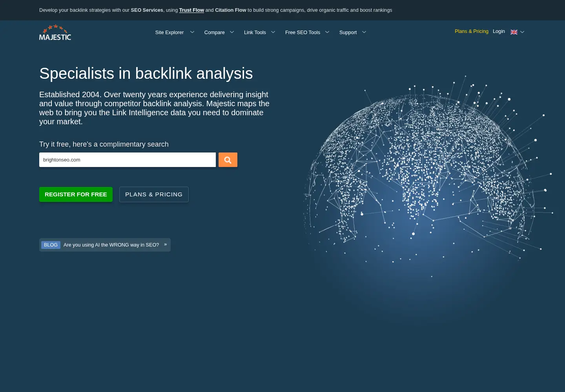The image size is (565, 392).
Task: Click the Register For Free button
Action: point(76,194)
